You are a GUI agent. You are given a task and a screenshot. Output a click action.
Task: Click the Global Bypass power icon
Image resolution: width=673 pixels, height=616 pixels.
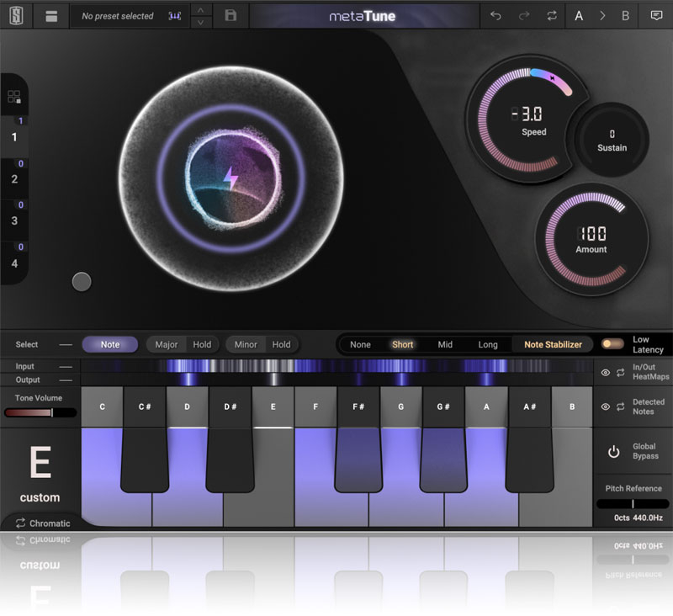click(613, 452)
